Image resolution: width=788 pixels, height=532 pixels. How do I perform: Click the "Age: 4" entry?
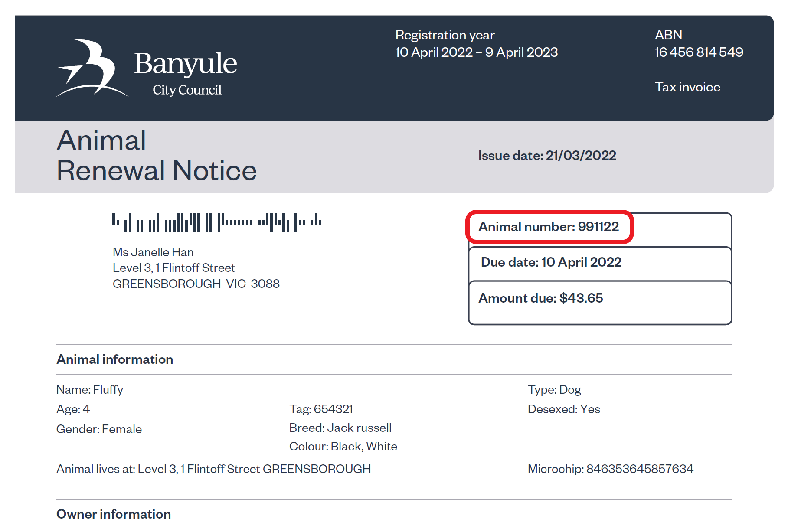click(73, 409)
